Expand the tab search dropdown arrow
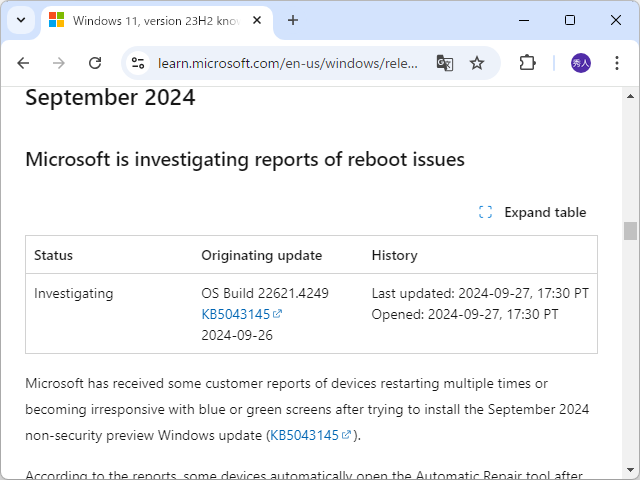 coord(21,20)
